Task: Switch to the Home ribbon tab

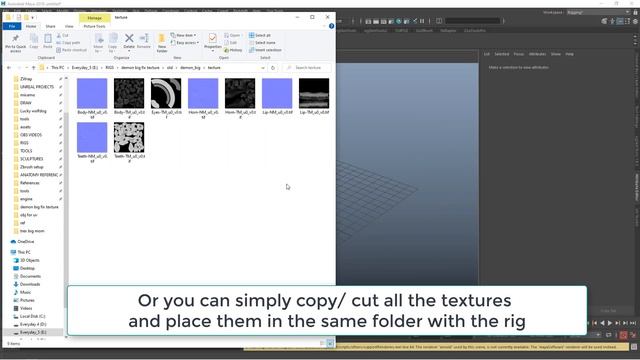Action: pos(31,26)
